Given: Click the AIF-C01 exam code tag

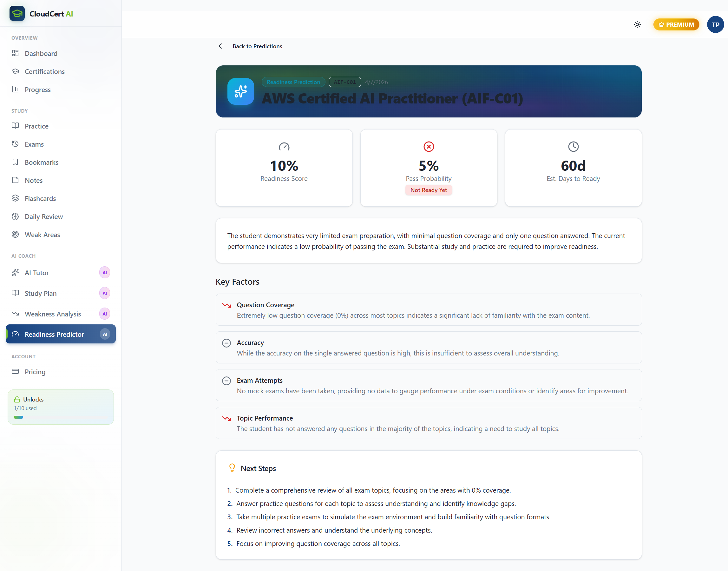Looking at the screenshot, I should 345,82.
